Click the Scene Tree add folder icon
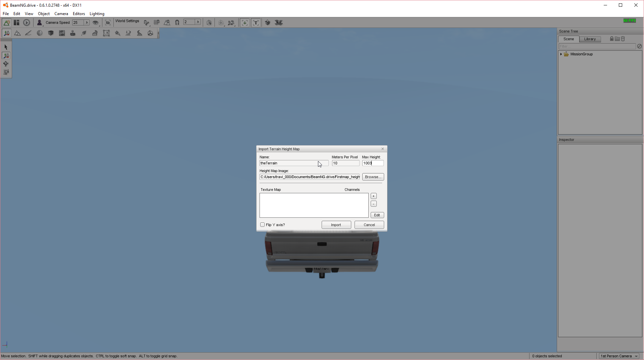 pyautogui.click(x=617, y=39)
